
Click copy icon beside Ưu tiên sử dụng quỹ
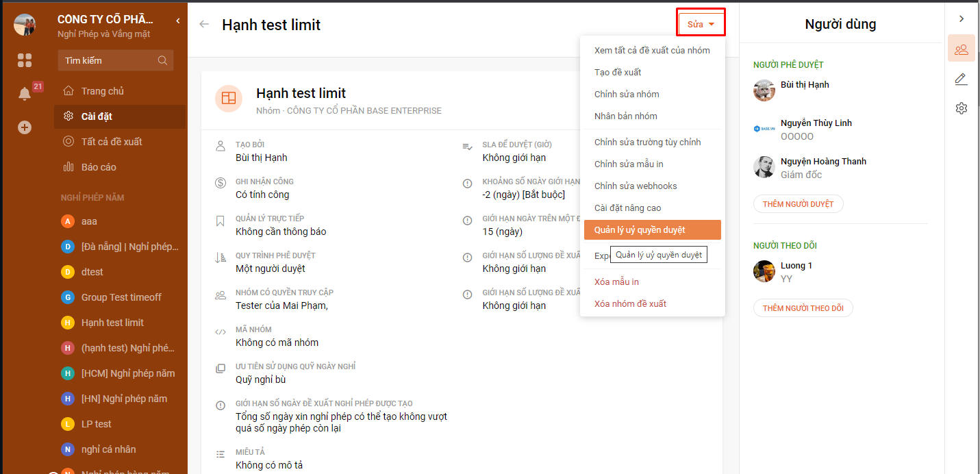point(221,369)
